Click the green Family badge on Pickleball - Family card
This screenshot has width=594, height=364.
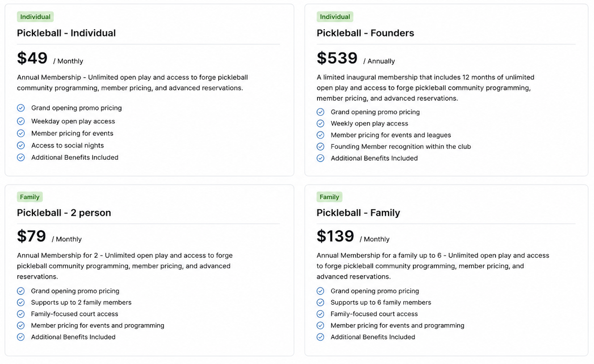329,197
